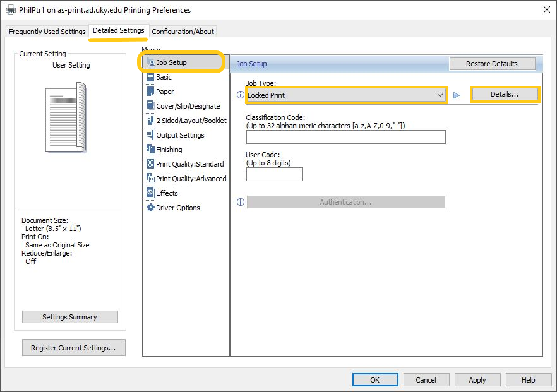Click the User Code input field
This screenshot has width=557, height=392.
[x=275, y=174]
